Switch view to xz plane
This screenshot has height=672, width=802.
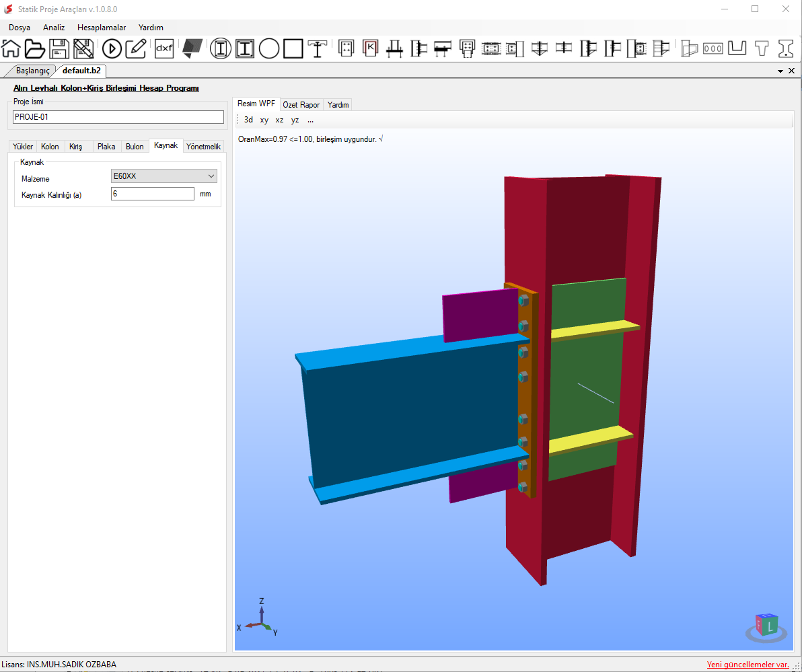pyautogui.click(x=279, y=120)
